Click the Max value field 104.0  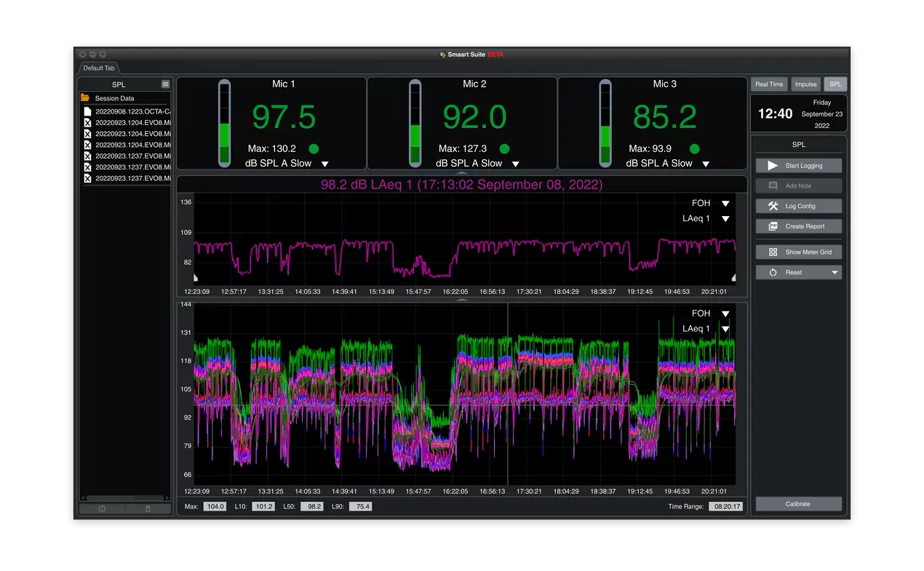215,506
